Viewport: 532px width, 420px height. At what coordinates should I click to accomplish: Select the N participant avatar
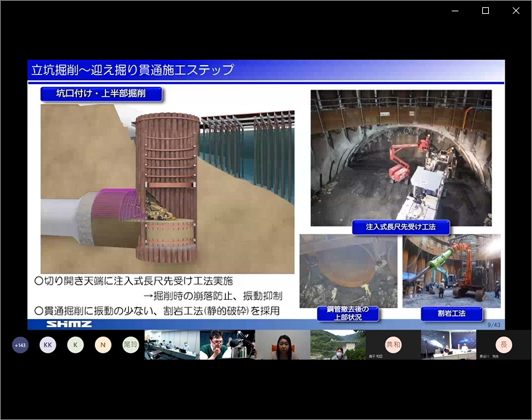[x=103, y=345]
